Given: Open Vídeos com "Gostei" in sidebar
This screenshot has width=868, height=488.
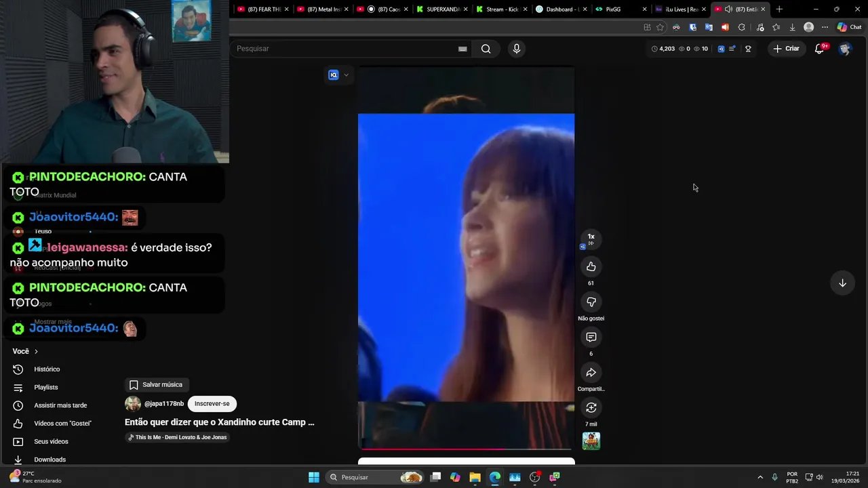Looking at the screenshot, I should (62, 424).
